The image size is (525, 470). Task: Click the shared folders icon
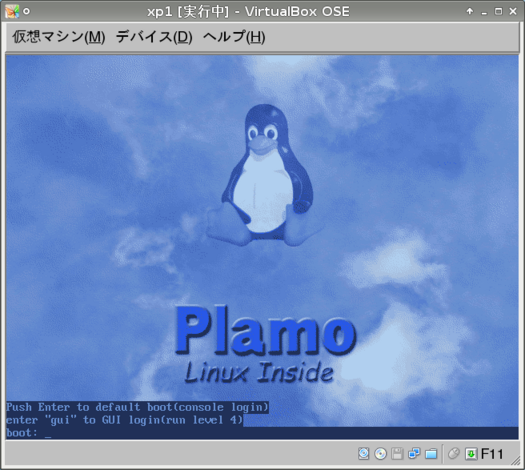431,454
